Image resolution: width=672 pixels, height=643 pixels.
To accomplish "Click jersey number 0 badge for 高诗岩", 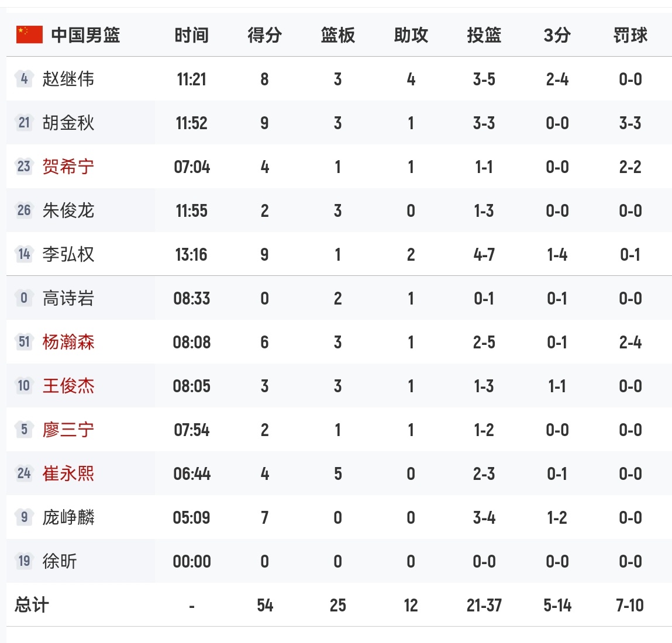I will (24, 298).
